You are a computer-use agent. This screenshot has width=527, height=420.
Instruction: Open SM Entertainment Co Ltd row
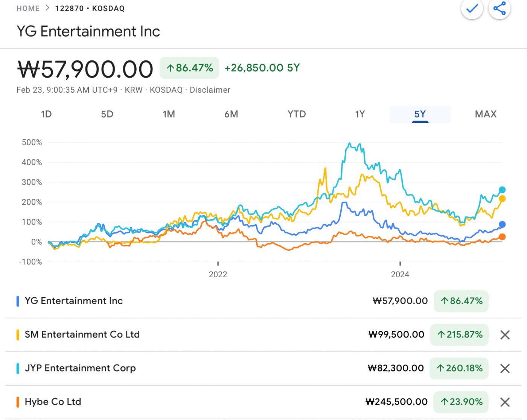coord(82,334)
